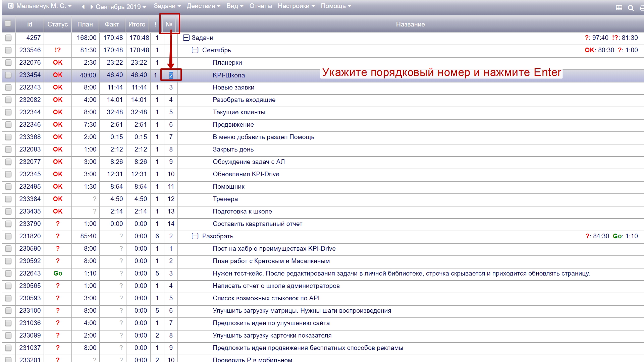The image size is (644, 362).
Task: Tick the select-all checkbox in the header
Action: [8, 24]
